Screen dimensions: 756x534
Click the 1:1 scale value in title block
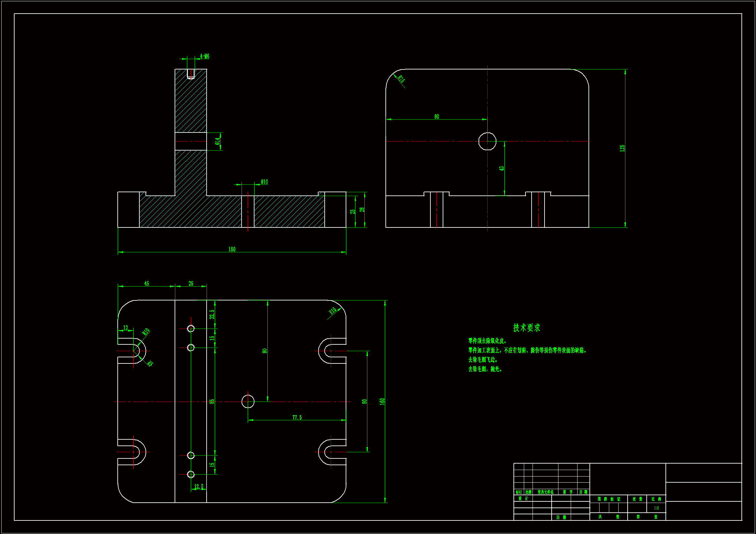click(x=656, y=508)
